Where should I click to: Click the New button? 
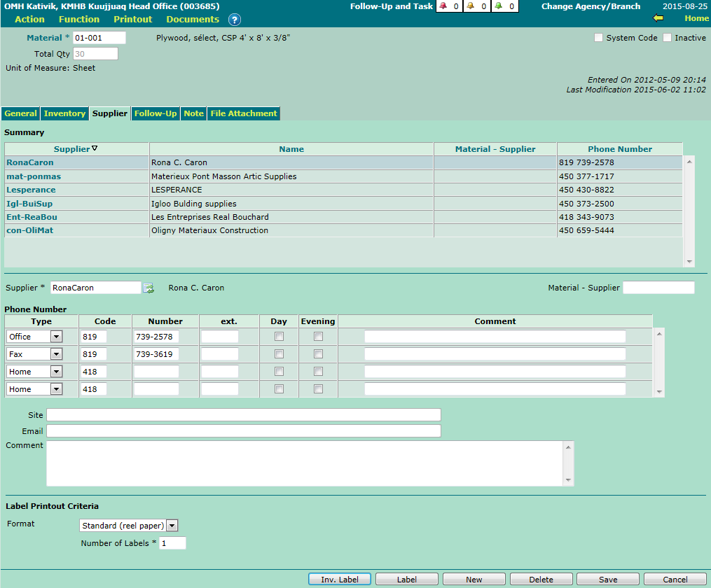[x=474, y=580]
